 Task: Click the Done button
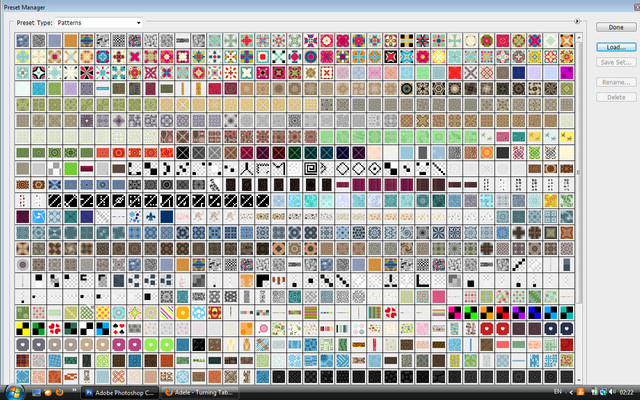(616, 27)
